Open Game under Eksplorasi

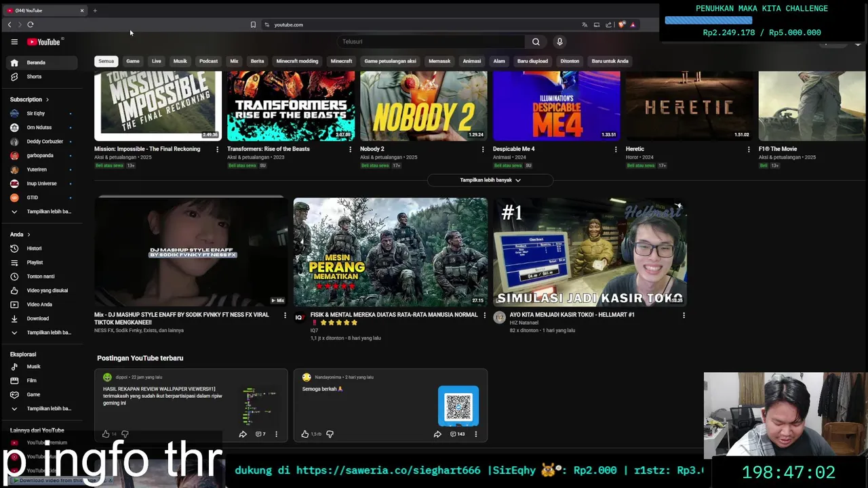click(x=41, y=394)
